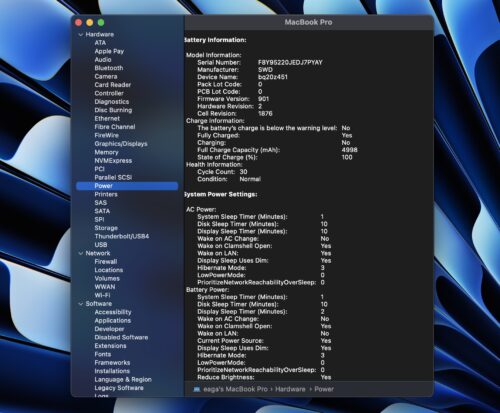
Task: Click the System Power Settings heading
Action: click(x=221, y=194)
